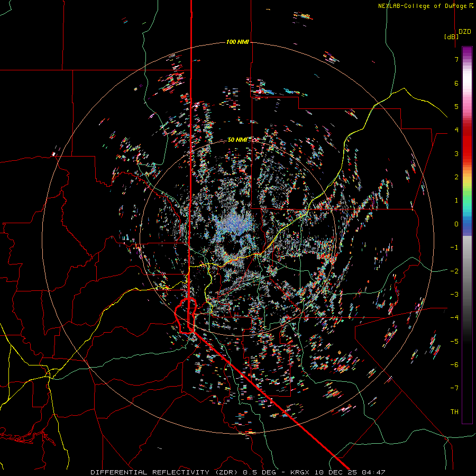Click the 3 value on the color scale
The image size is (476, 476).
pos(456,153)
